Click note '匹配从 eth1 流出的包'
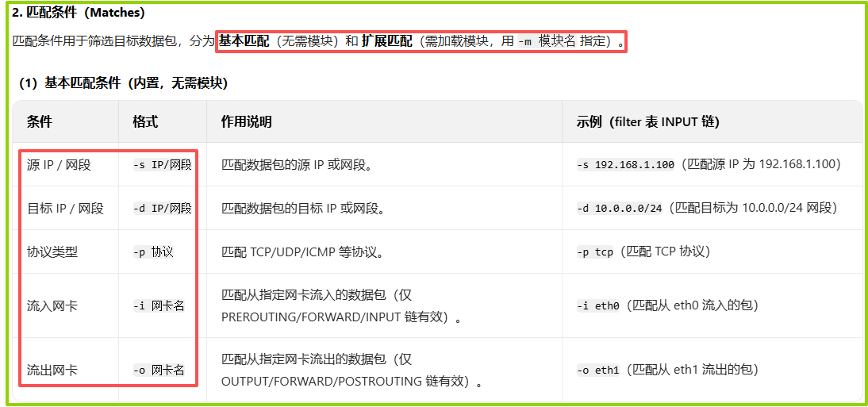The width and height of the screenshot is (868, 407). point(691,370)
